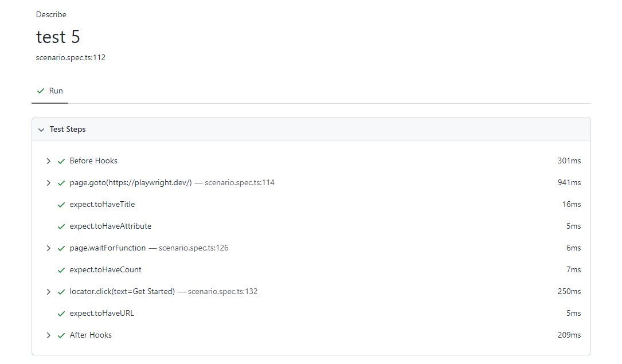The width and height of the screenshot is (622, 364).
Task: Click the Describe label above the title
Action: pos(51,15)
